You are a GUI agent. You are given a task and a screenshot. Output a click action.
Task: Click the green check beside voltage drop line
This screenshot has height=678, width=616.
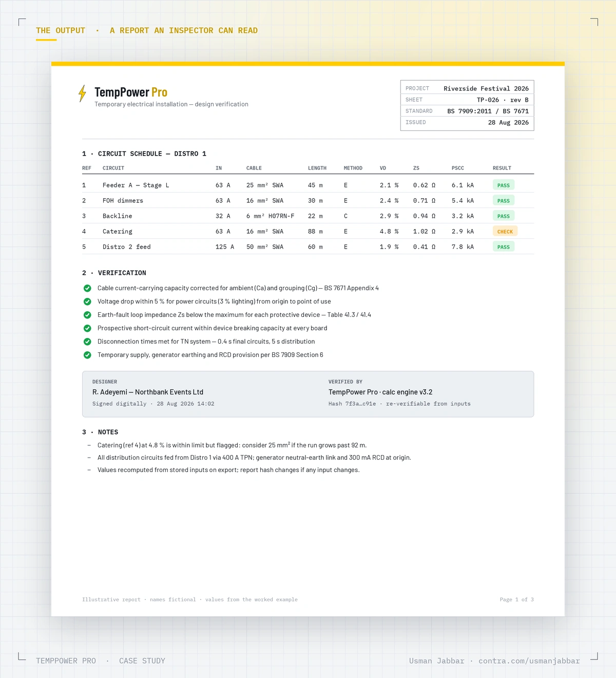[87, 302]
